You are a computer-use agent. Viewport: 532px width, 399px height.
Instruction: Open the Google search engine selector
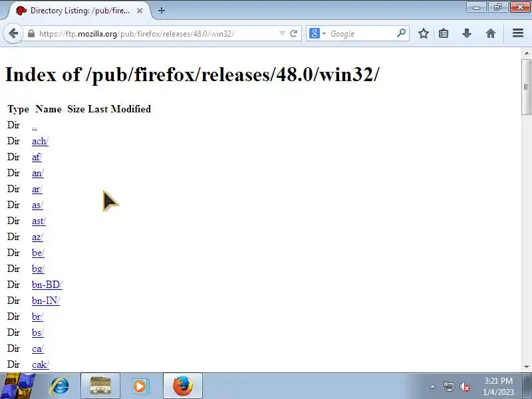point(318,34)
